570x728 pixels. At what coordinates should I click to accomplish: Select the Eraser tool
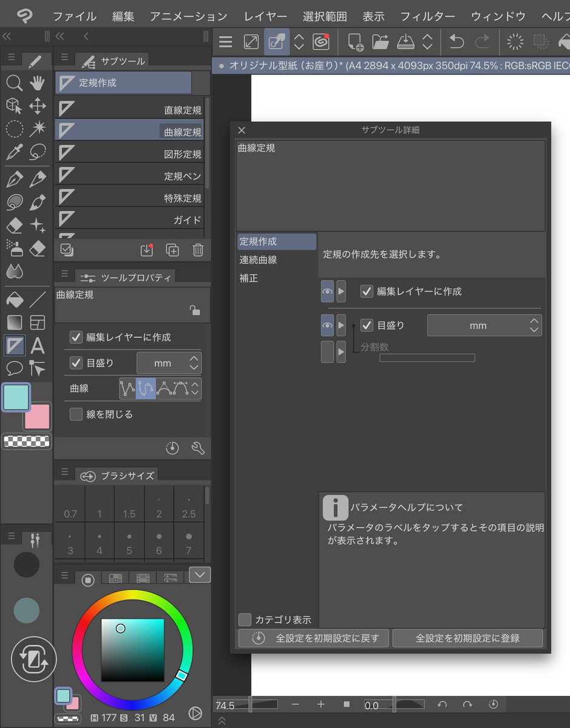14,226
